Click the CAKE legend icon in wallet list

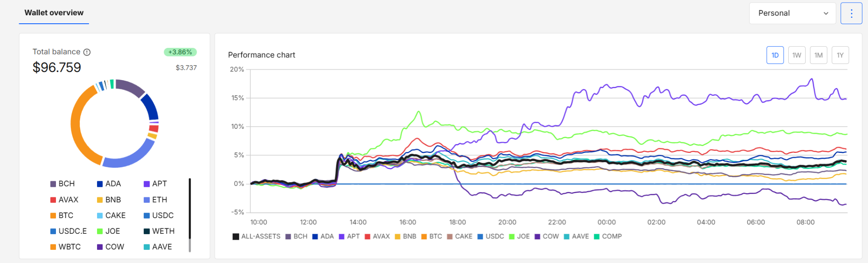tap(100, 216)
